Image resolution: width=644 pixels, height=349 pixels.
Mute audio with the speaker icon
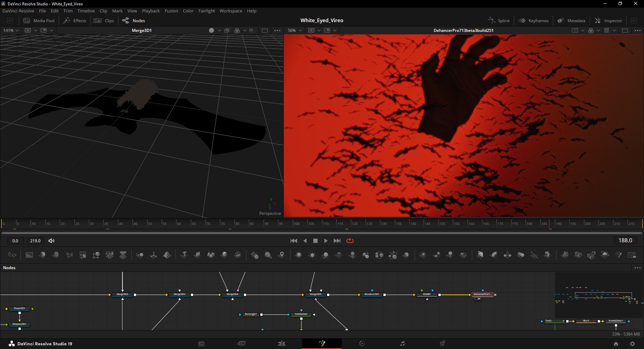click(x=51, y=241)
